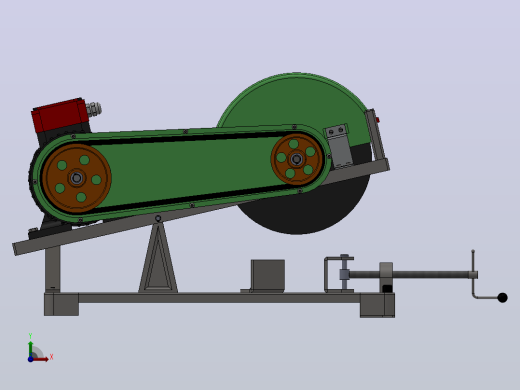Screen dimensions: 520x390
Task: Select the grey handle bar on the blade guard
Action: pos(376,135)
